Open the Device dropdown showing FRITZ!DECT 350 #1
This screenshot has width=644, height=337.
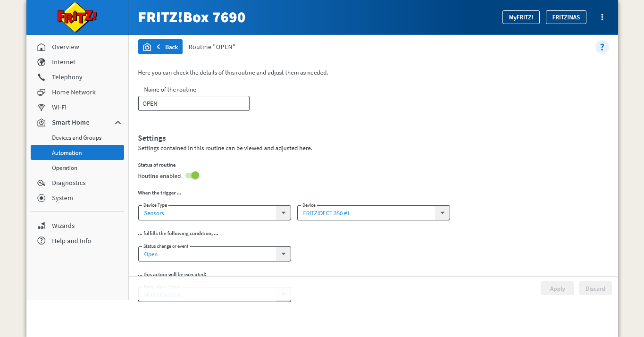click(x=373, y=213)
